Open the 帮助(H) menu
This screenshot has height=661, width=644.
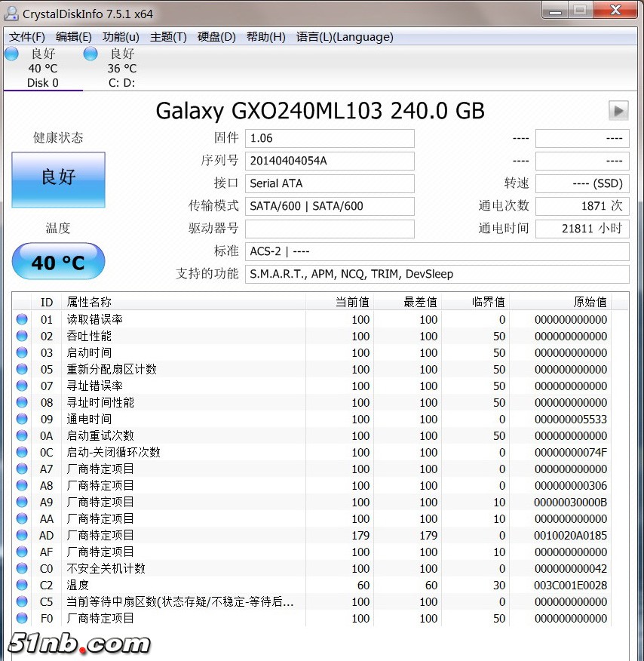coord(265,37)
